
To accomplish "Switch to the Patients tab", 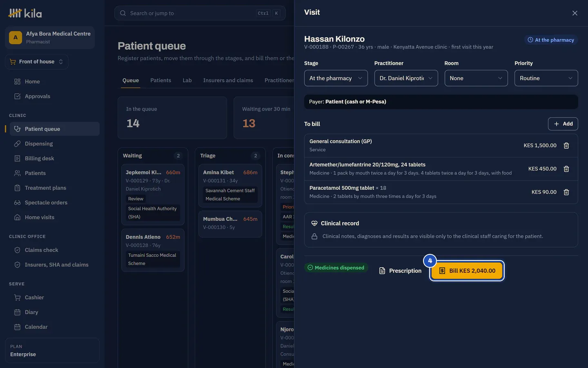I will click(160, 81).
